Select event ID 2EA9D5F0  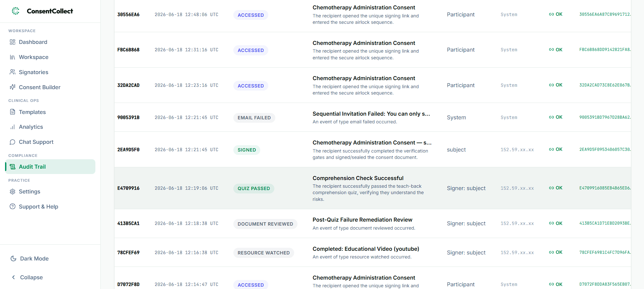pos(128,150)
